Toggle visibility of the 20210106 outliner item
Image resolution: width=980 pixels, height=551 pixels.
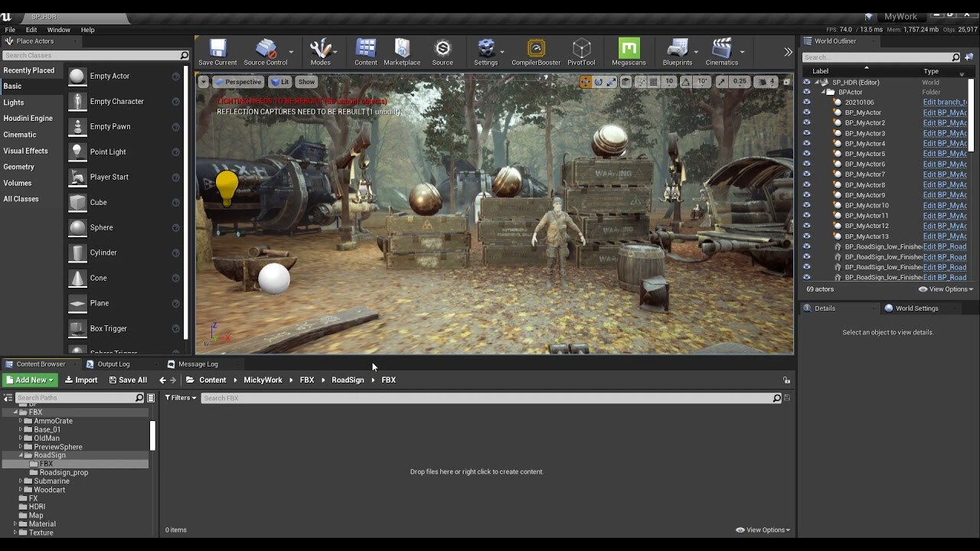[806, 102]
